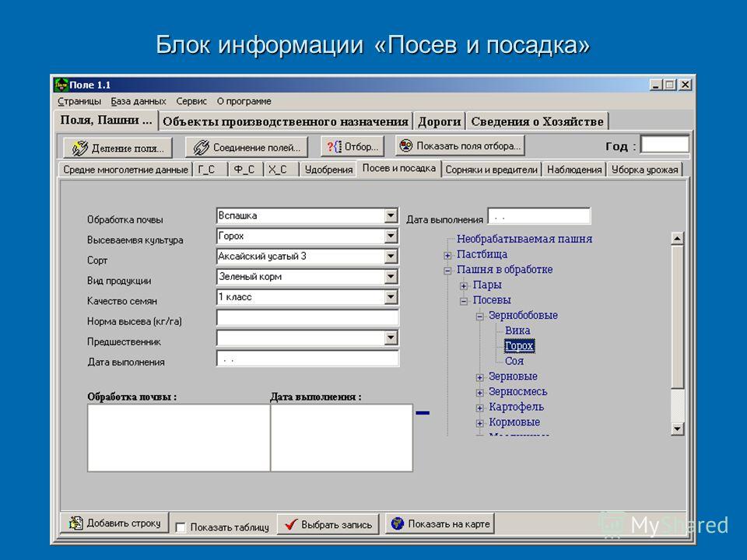Screen dimensions: 747x560
Task: Open the Обработка почвы dropdown
Action: click(x=391, y=215)
